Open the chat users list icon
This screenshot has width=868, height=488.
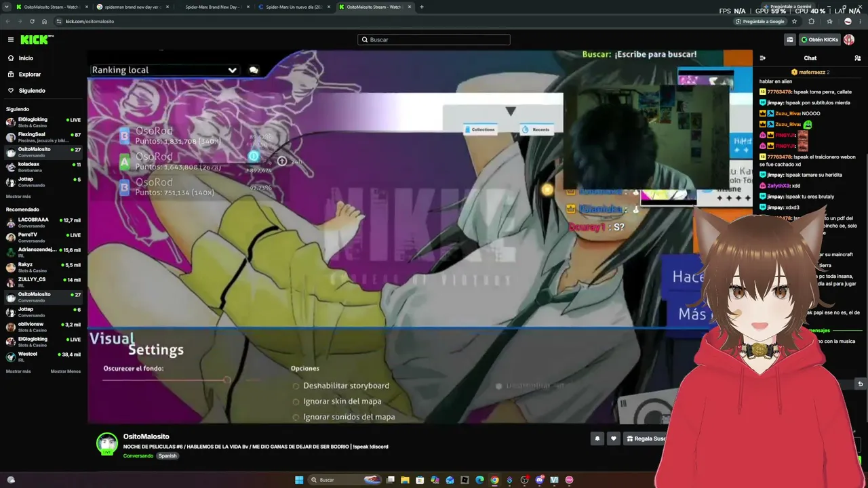coord(858,58)
